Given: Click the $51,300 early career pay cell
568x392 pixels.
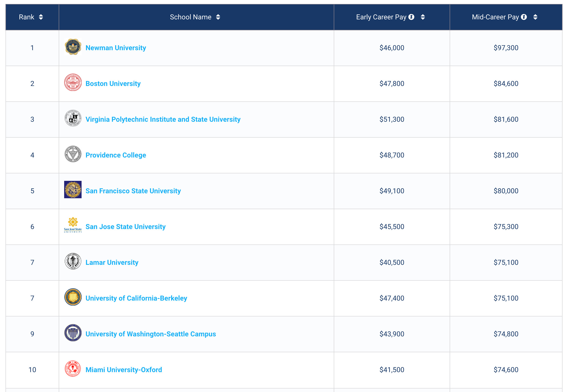Looking at the screenshot, I should pyautogui.click(x=392, y=119).
